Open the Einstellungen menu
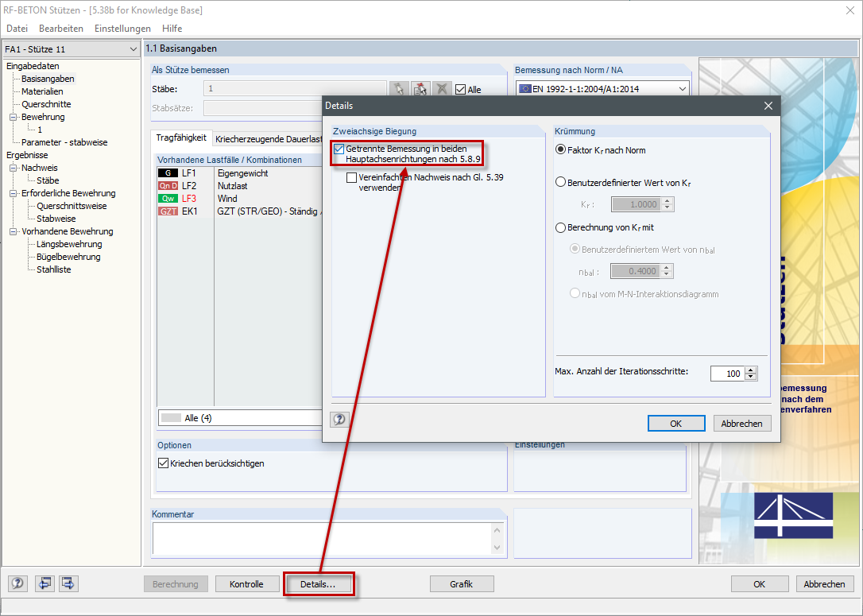Screen dimensions: 863x616 tap(122, 29)
